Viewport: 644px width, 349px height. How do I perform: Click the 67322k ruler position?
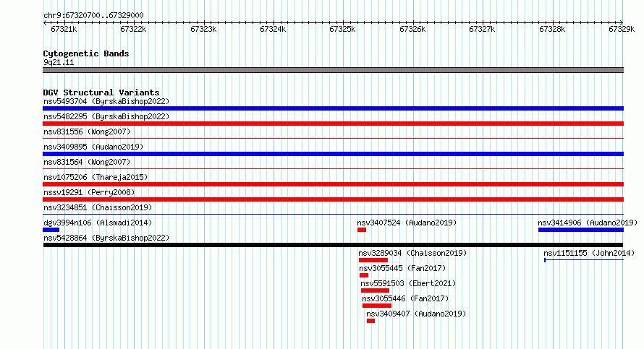point(133,29)
